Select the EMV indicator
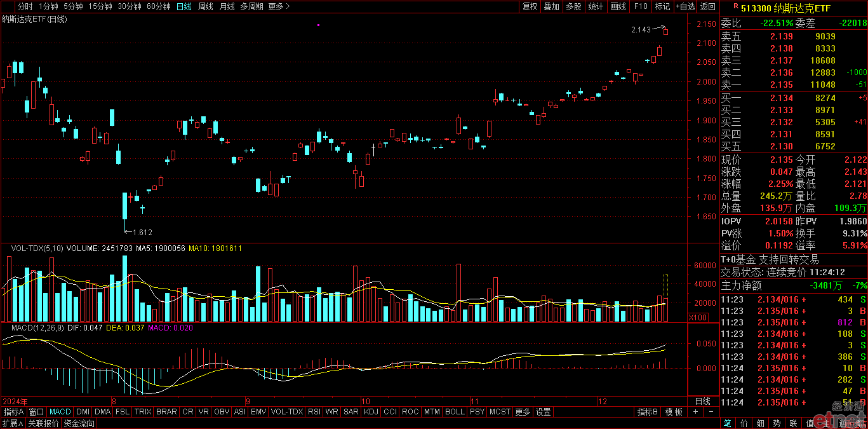Image resolution: width=868 pixels, height=429 pixels. point(258,412)
